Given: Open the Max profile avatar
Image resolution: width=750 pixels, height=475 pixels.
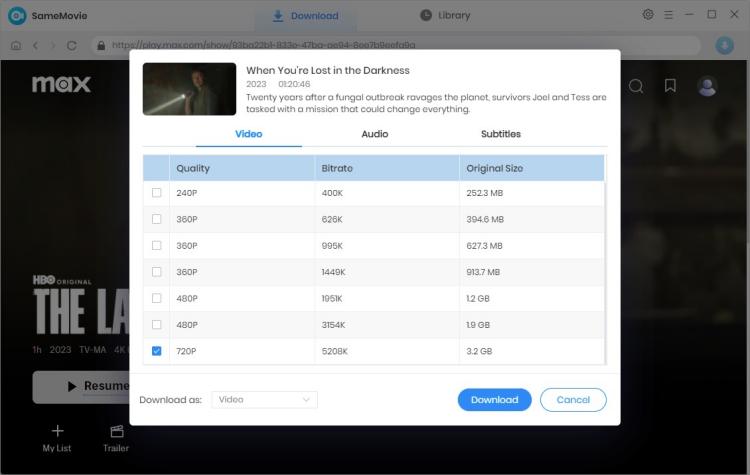Looking at the screenshot, I should 707,87.
